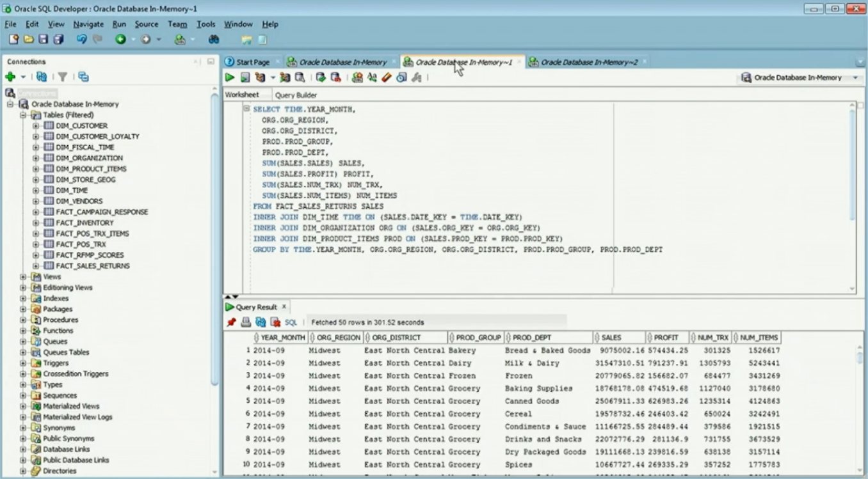The height and width of the screenshot is (479, 868).
Task: Click the SQL Tuning Advisor icon
Action: [300, 77]
